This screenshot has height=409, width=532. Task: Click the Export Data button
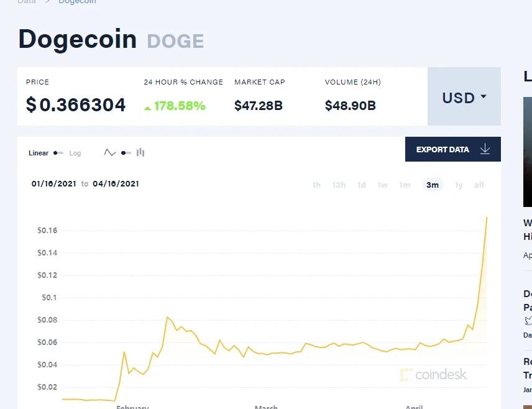pos(453,149)
